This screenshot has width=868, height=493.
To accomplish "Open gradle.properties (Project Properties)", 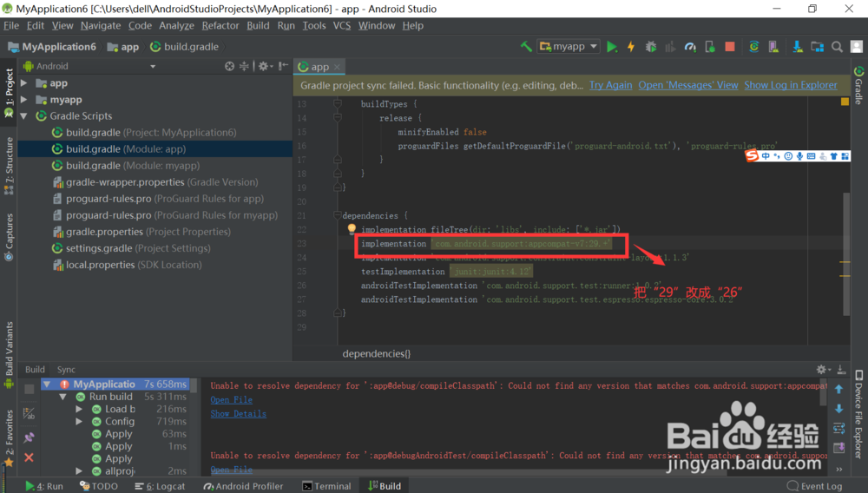I will click(141, 232).
